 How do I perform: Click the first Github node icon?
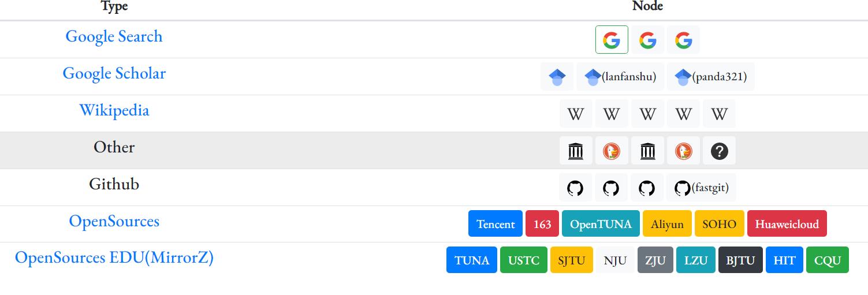[x=575, y=188]
